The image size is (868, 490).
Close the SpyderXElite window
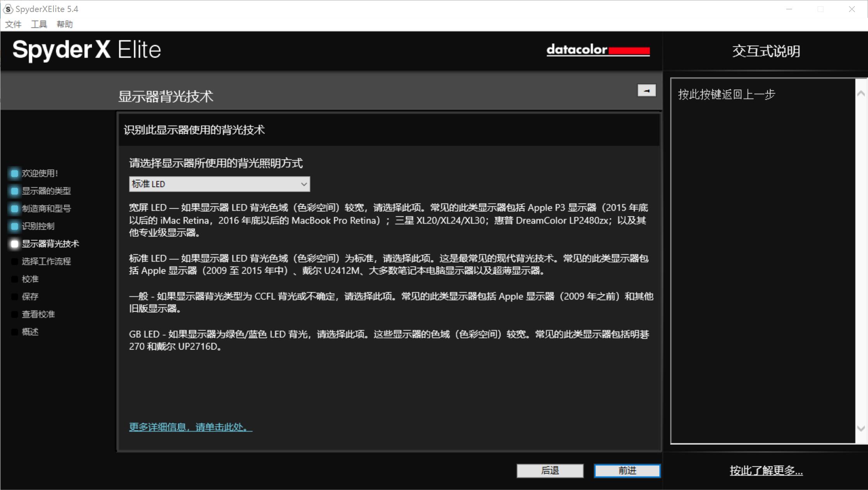click(x=852, y=9)
